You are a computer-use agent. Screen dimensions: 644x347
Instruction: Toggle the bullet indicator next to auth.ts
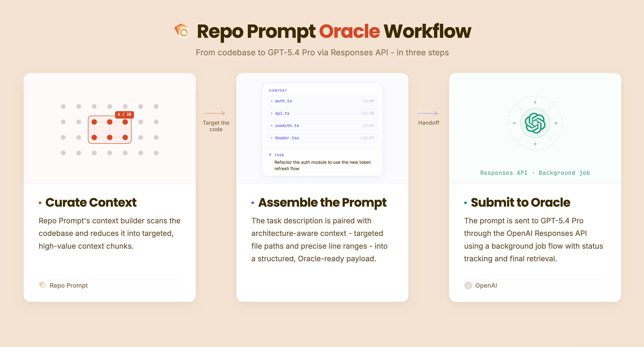point(271,101)
